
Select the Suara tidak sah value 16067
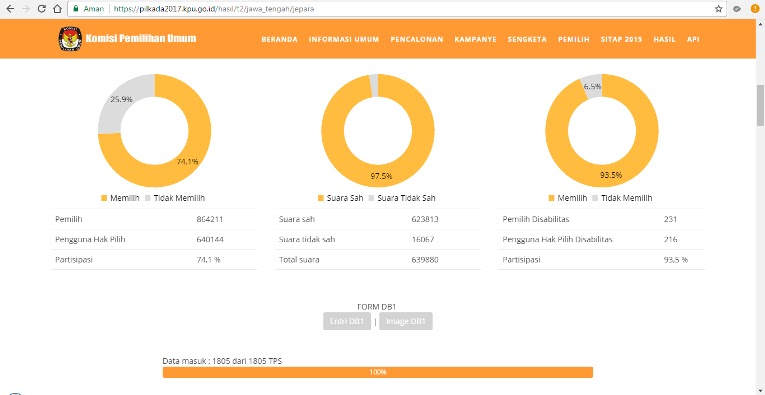[x=423, y=240]
